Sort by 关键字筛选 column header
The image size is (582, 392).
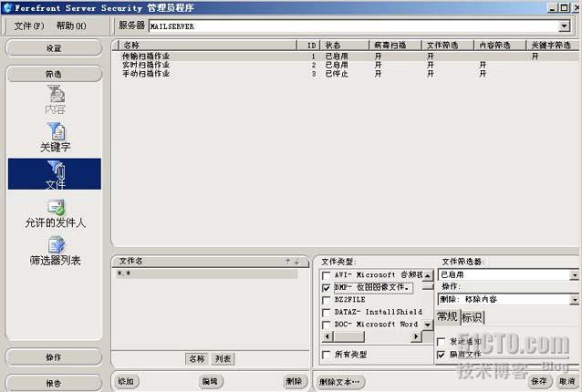[552, 46]
